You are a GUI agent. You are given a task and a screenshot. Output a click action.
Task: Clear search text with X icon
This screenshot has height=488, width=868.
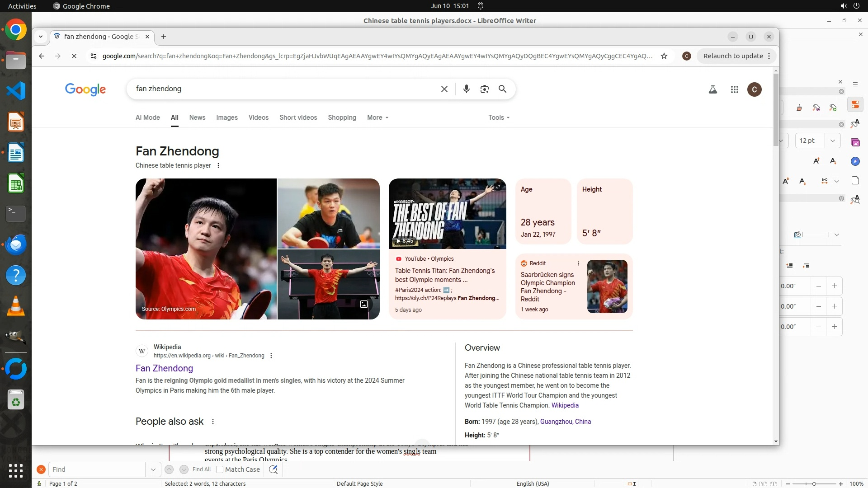click(444, 89)
